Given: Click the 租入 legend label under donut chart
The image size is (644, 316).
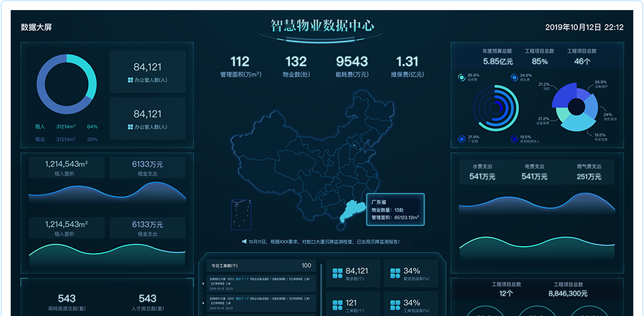Looking at the screenshot, I should pos(40,127).
